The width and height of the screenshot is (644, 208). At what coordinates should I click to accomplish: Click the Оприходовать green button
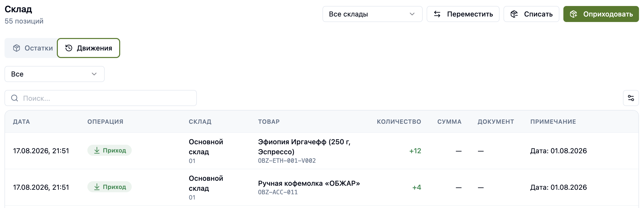[601, 14]
